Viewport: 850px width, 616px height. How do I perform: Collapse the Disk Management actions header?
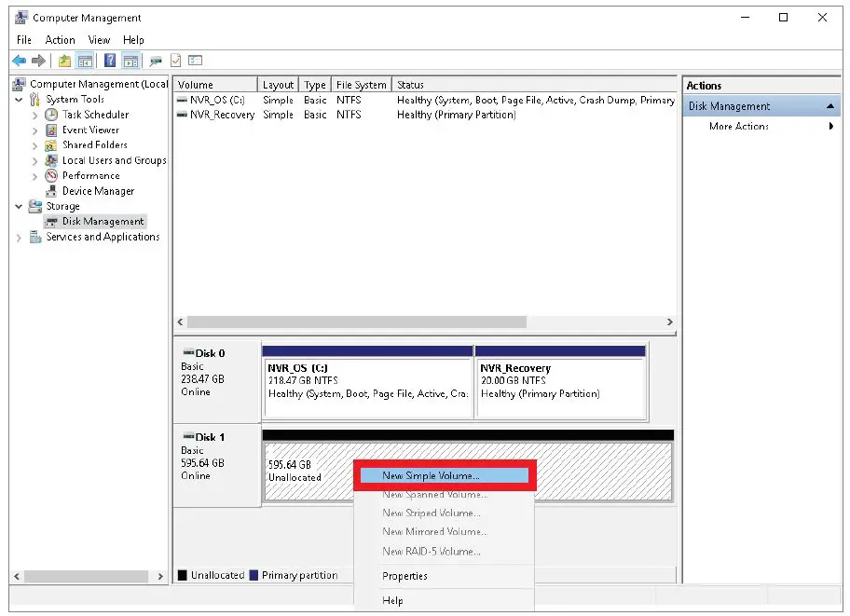coord(829,106)
